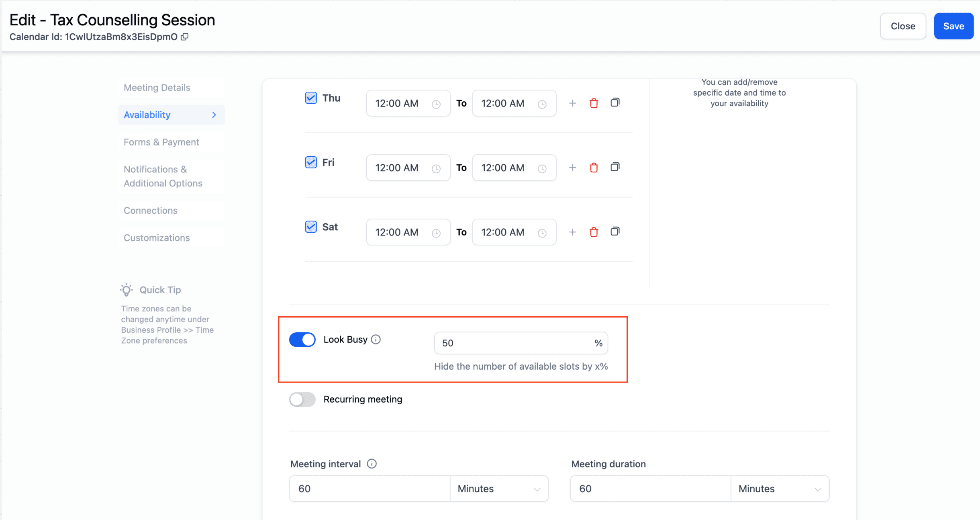Click Friday end time 12:00 AM field
Viewport: 980px width, 520px height.
[x=514, y=168]
